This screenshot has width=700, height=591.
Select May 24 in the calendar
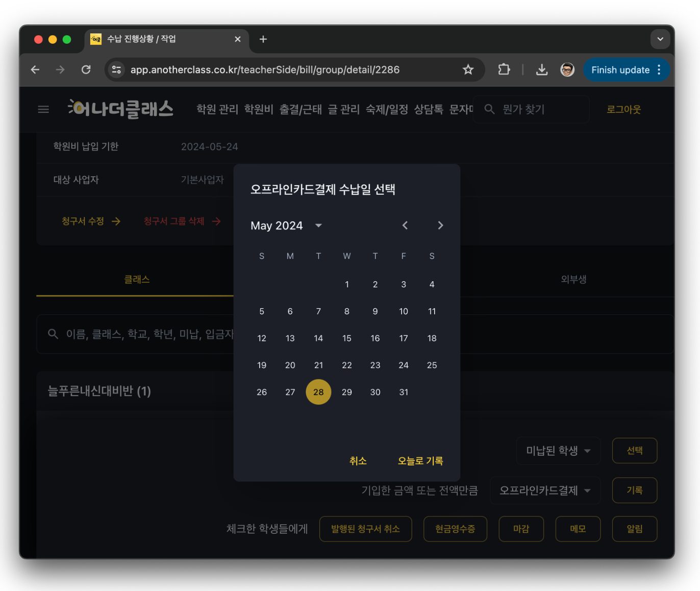tap(404, 365)
